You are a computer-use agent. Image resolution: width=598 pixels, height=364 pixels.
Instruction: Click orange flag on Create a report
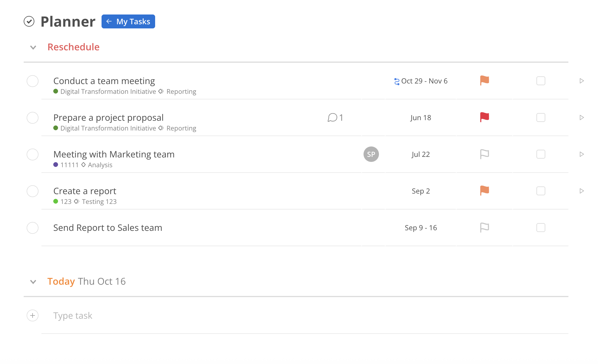click(x=484, y=191)
